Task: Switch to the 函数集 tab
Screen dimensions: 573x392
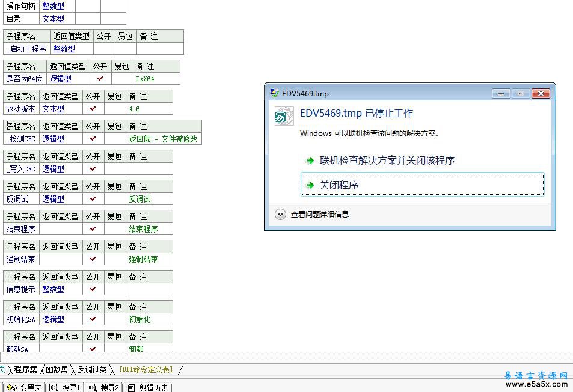Action: [57, 369]
